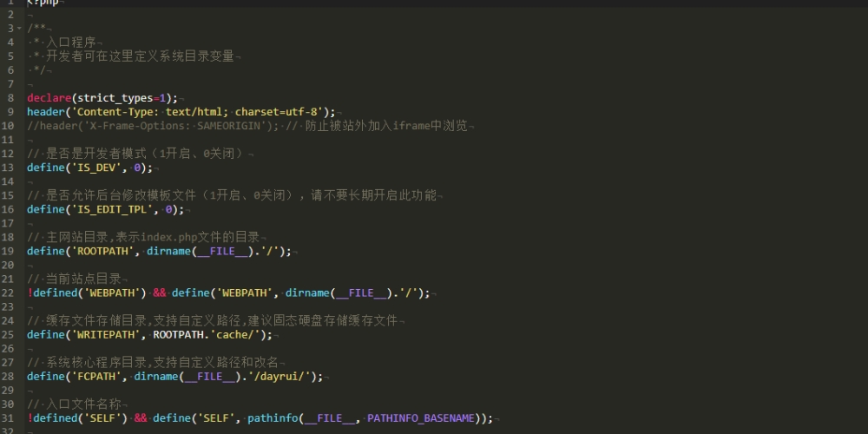Click the comment '开发者可在这里定义系统目录变量'
The width and height of the screenshot is (868, 434).
pyautogui.click(x=140, y=56)
